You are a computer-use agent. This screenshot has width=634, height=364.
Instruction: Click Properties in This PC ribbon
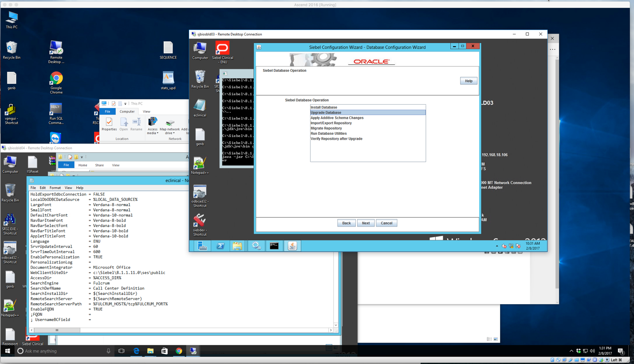pyautogui.click(x=109, y=125)
